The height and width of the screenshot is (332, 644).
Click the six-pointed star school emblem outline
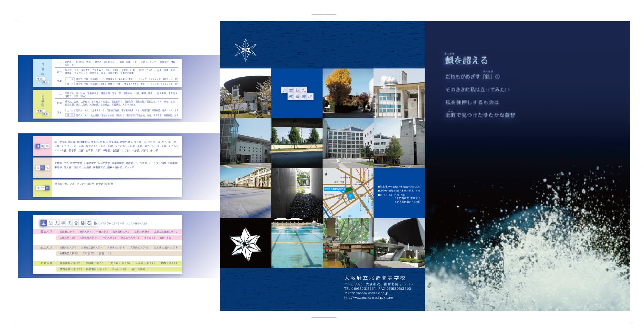pos(245,50)
